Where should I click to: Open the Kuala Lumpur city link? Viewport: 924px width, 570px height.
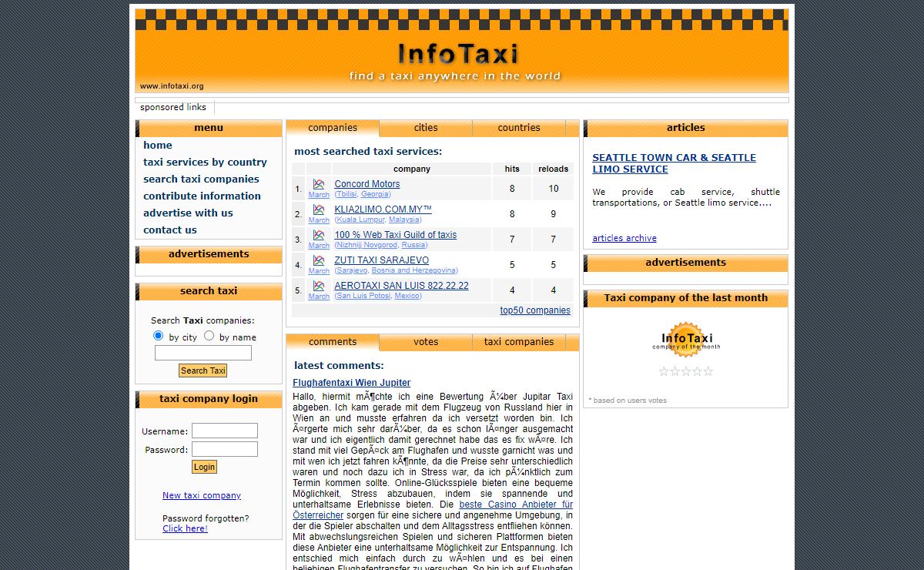pos(360,220)
